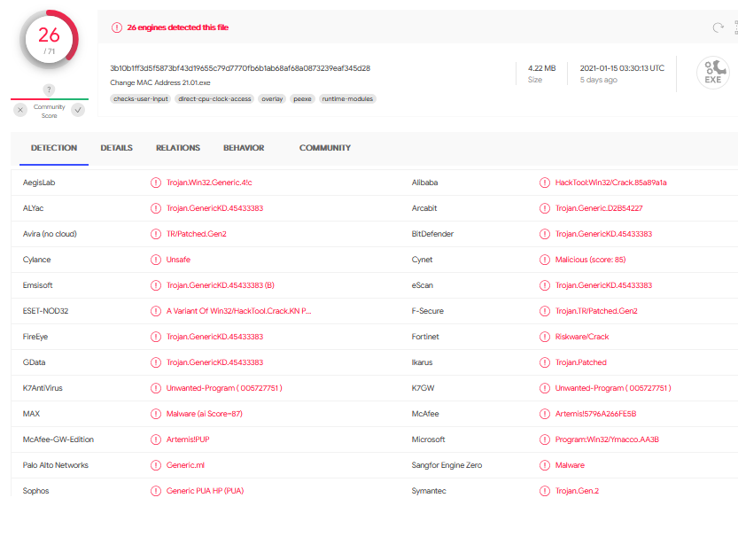This screenshot has height=560, width=738.
Task: Open the RELATIONS tab
Action: point(178,148)
